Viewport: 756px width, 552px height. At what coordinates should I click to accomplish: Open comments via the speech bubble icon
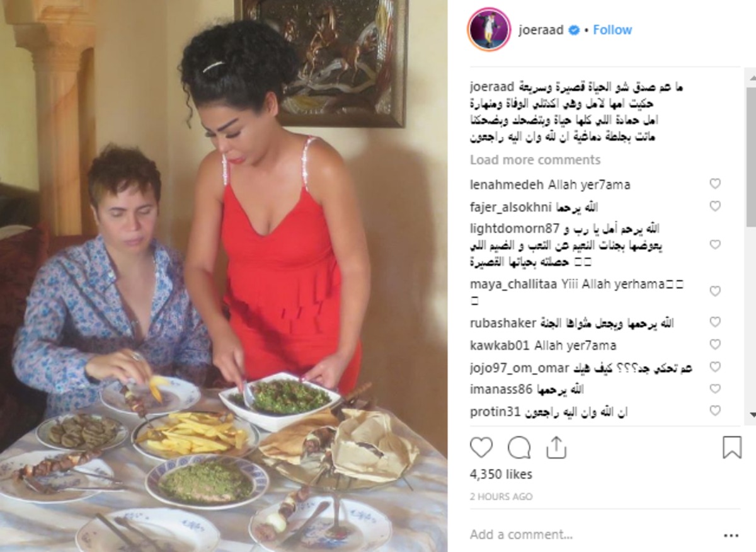[x=519, y=447]
